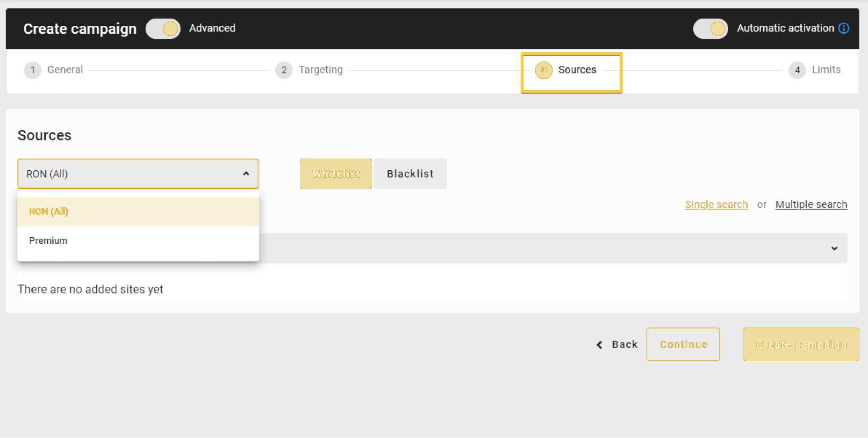Click the step 2 Targeting number icon

point(284,70)
